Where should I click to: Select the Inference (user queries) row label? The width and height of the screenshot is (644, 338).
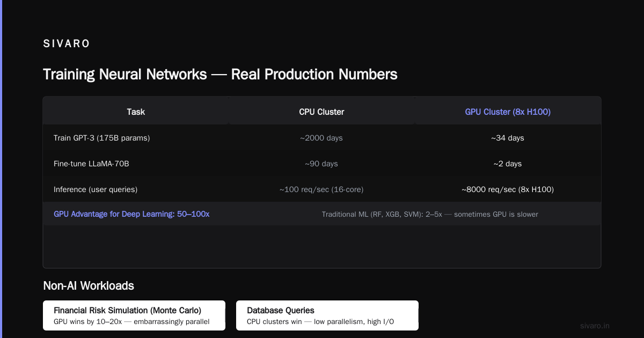[96, 189]
